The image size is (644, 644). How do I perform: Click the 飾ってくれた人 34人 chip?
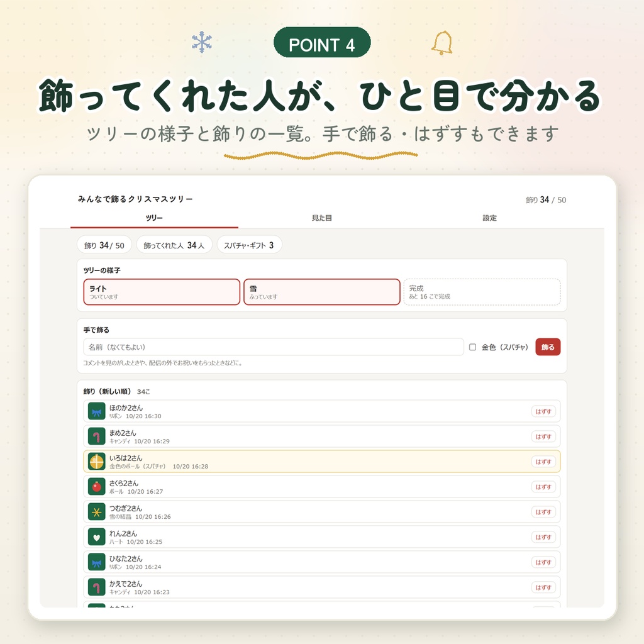point(174,245)
